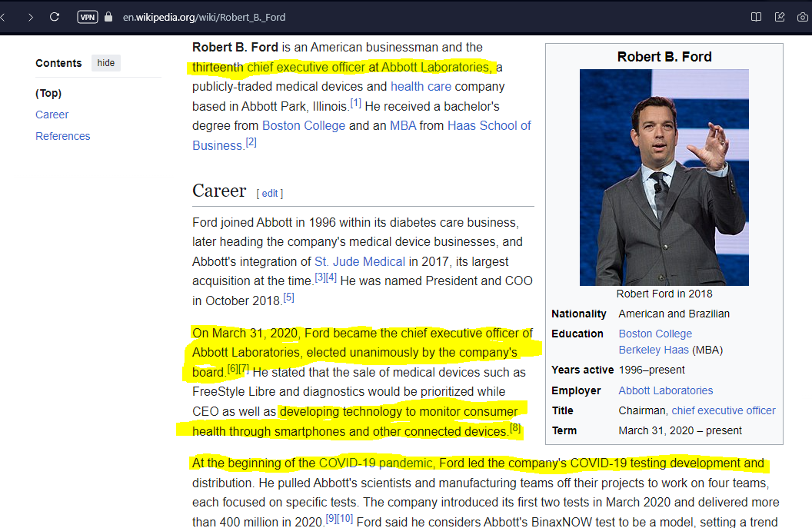
Task: Open citation [2] after Business
Action: pos(251,142)
